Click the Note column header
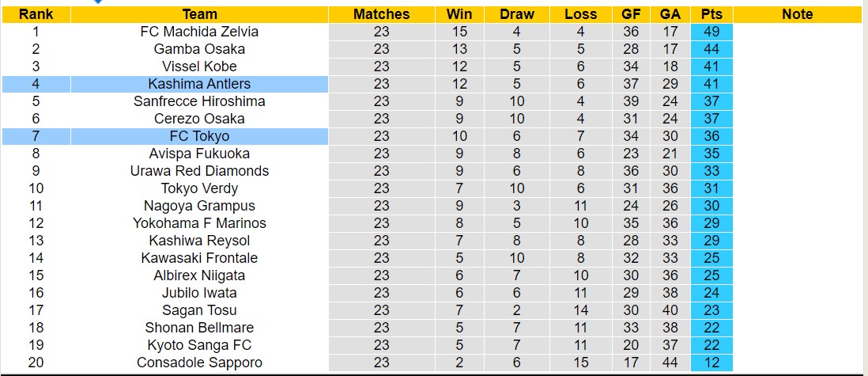868x376 pixels. coord(797,14)
